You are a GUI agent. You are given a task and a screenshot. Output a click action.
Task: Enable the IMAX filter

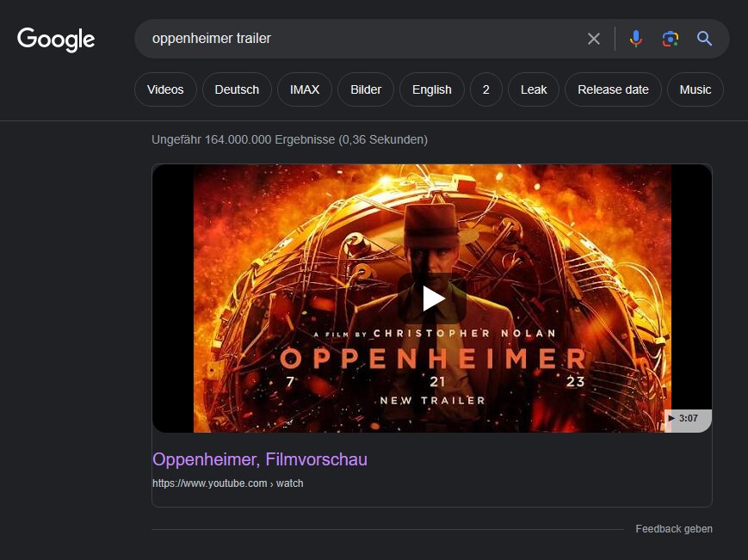point(304,89)
